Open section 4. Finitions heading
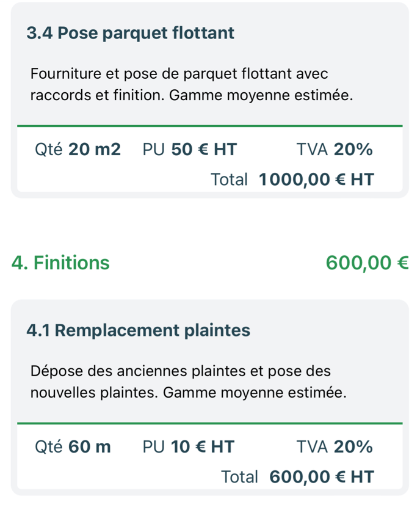 (x=60, y=263)
